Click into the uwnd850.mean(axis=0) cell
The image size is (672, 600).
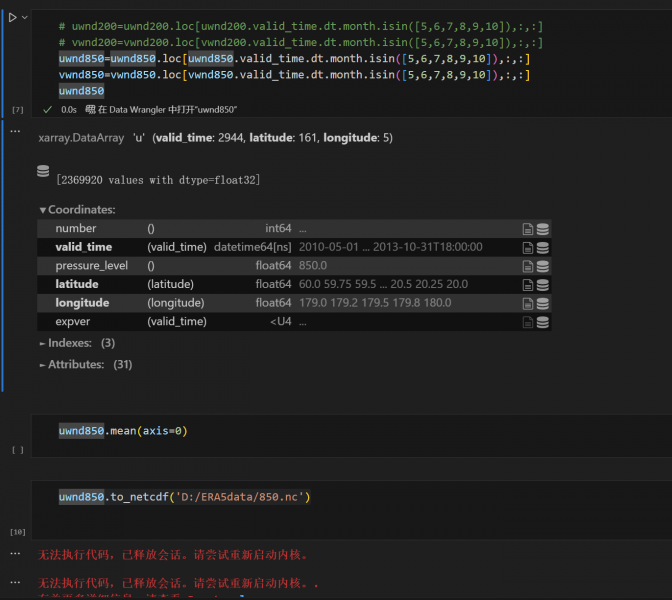point(300,431)
